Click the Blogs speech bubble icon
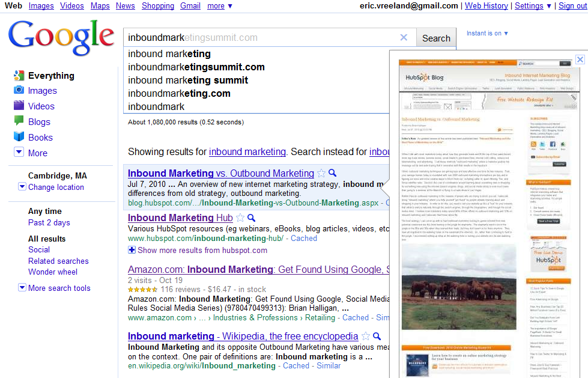Image resolution: width=588 pixels, height=378 pixels. tap(19, 121)
